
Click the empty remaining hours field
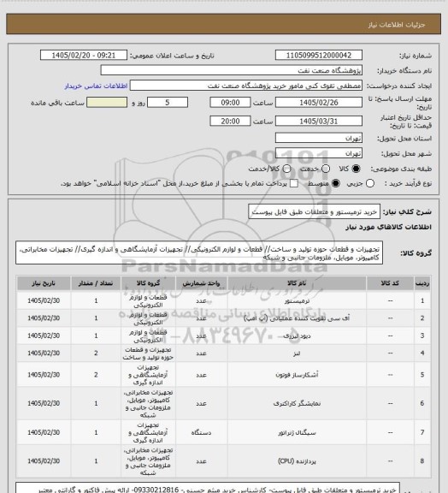pyautogui.click(x=107, y=103)
